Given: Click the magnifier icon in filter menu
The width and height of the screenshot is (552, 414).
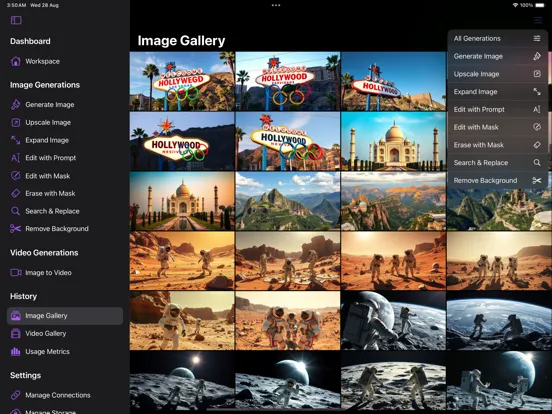Looking at the screenshot, I should (537, 163).
